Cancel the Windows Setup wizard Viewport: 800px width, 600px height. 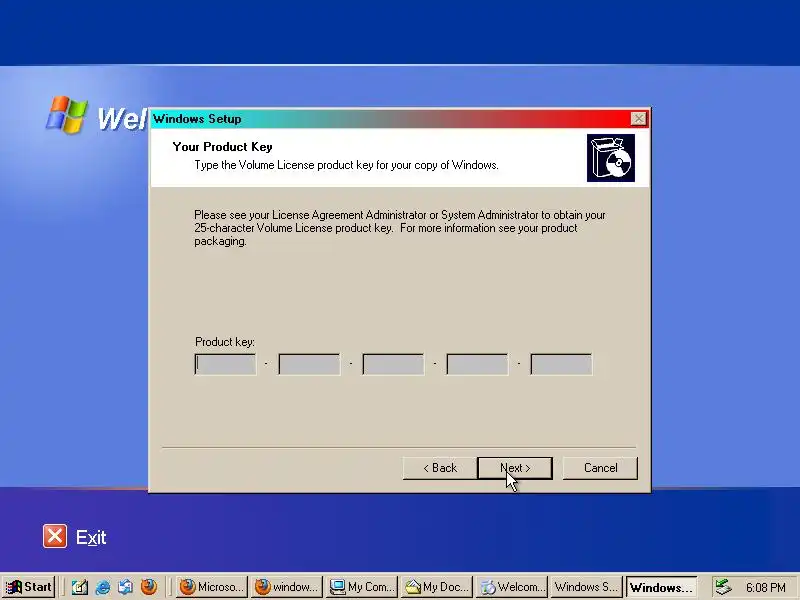[600, 468]
